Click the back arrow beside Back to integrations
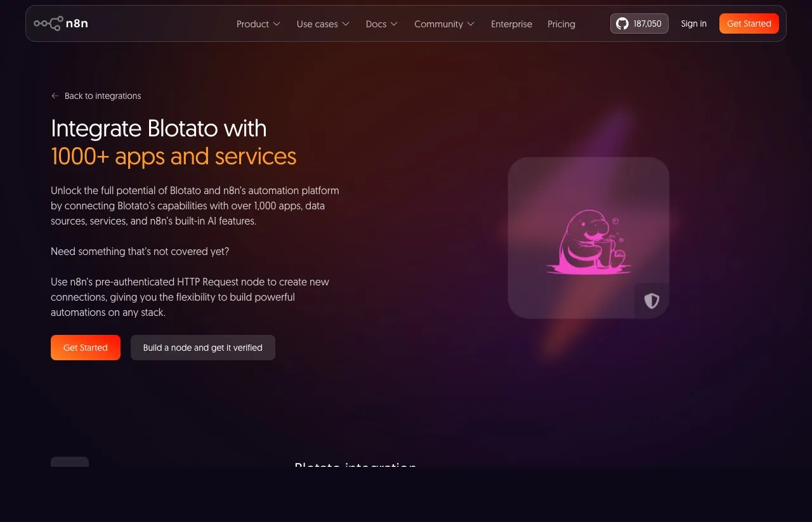The height and width of the screenshot is (522, 812). (x=55, y=96)
